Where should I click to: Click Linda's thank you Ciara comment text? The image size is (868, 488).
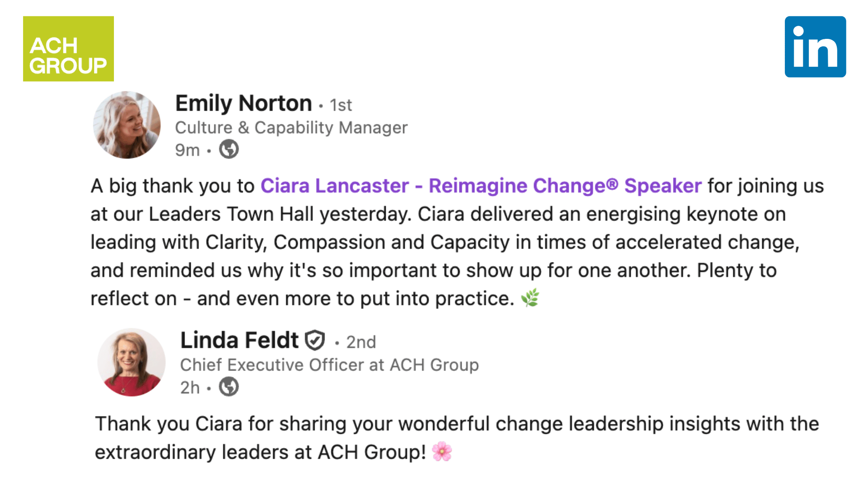(457, 424)
